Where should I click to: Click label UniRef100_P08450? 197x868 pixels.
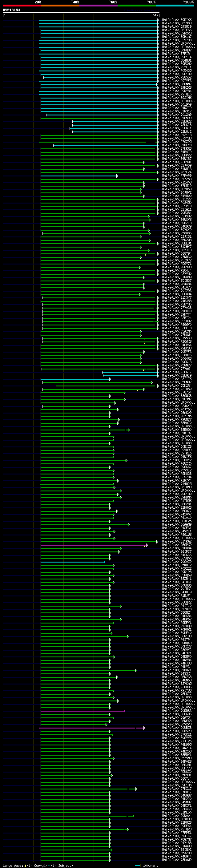coord(177,203)
